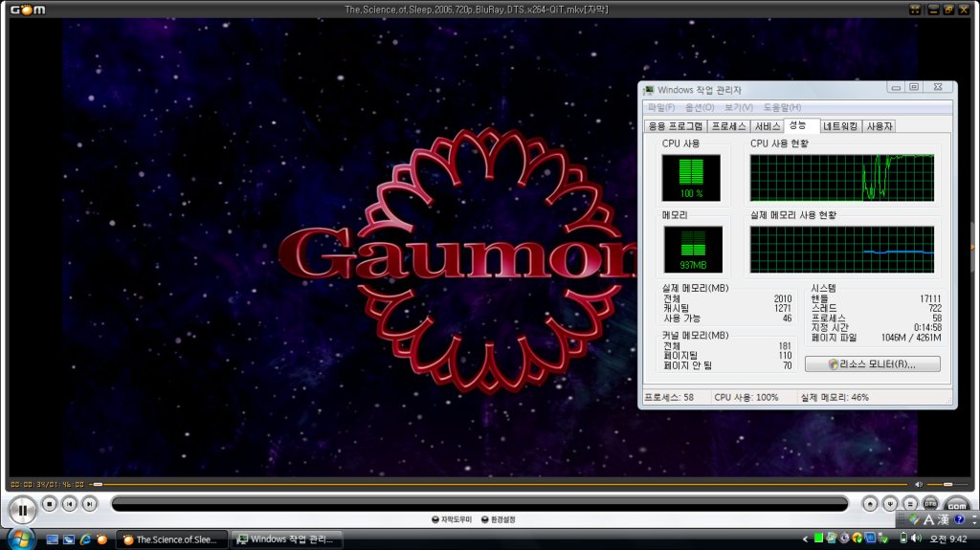Jump to previous track button
Viewport: 980px width, 550px height.
point(69,504)
